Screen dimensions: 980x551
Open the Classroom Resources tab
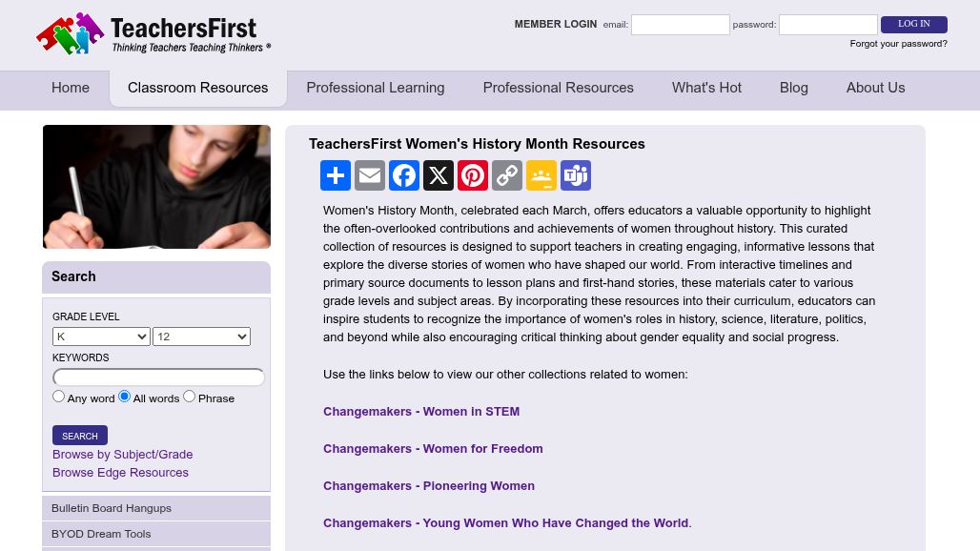pyautogui.click(x=198, y=88)
